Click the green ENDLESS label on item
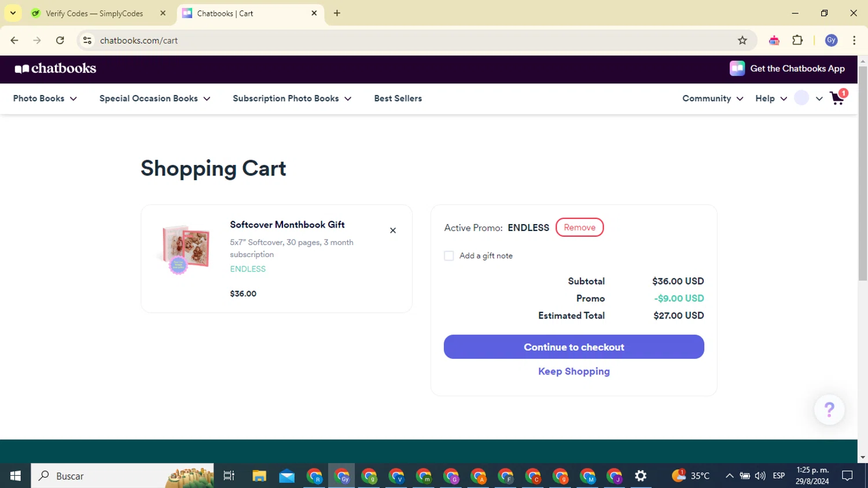The height and width of the screenshot is (488, 868). coord(248,269)
